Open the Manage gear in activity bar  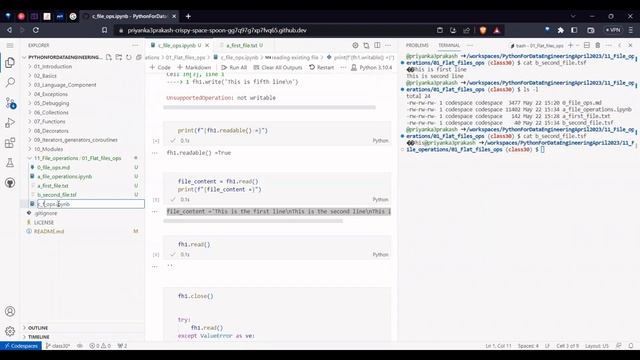click(x=10, y=331)
